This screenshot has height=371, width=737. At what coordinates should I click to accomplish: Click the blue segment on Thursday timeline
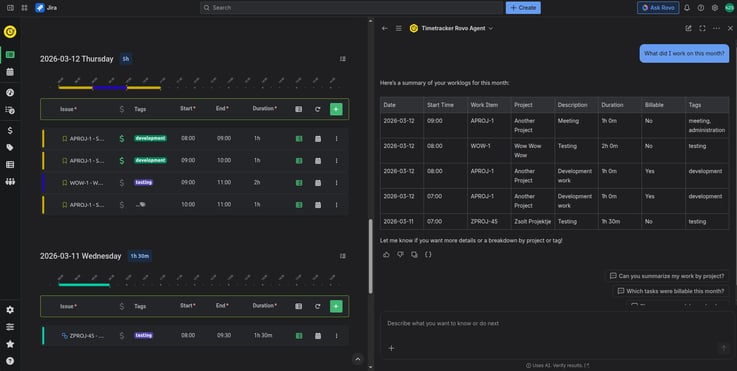coord(110,88)
